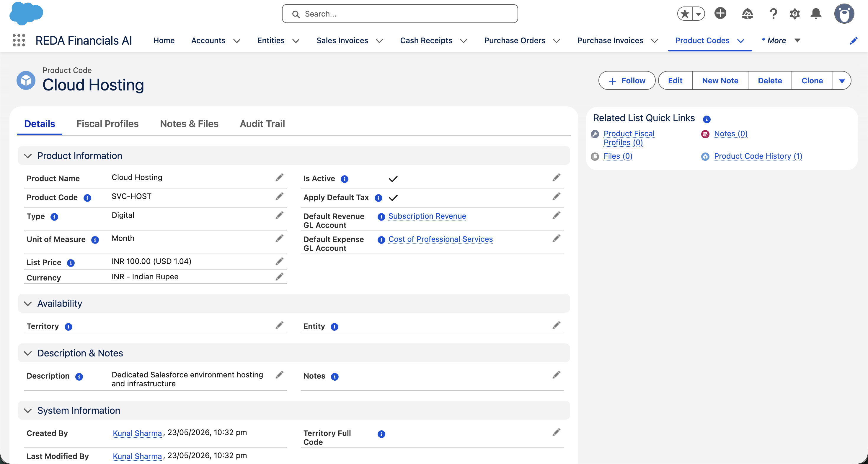Screen dimensions: 868x464
Task: Edit the Unit of Measure pencil
Action: pyautogui.click(x=279, y=239)
